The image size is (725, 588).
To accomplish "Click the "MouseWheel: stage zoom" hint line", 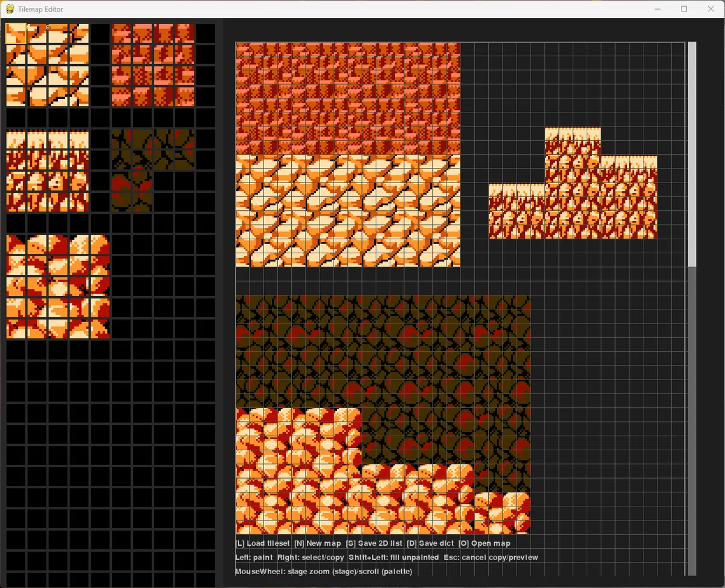I will coord(324,571).
